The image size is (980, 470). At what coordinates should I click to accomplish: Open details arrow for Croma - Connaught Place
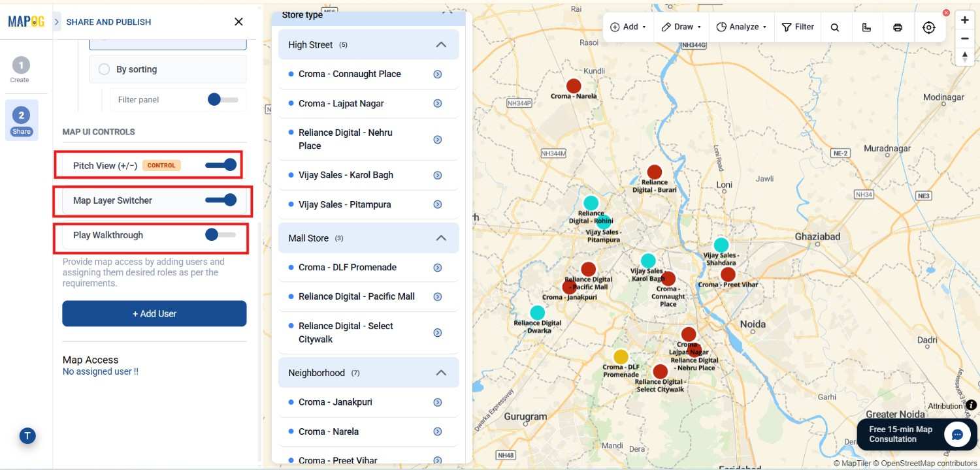(x=438, y=74)
